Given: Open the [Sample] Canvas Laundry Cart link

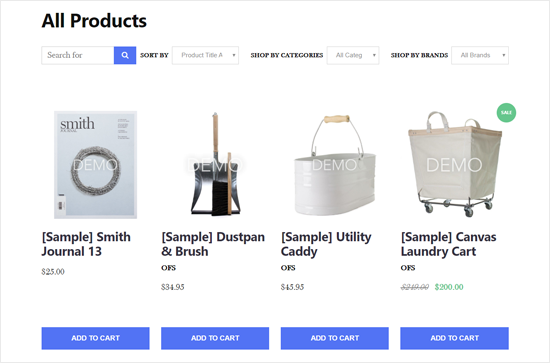Looking at the screenshot, I should pos(448,244).
